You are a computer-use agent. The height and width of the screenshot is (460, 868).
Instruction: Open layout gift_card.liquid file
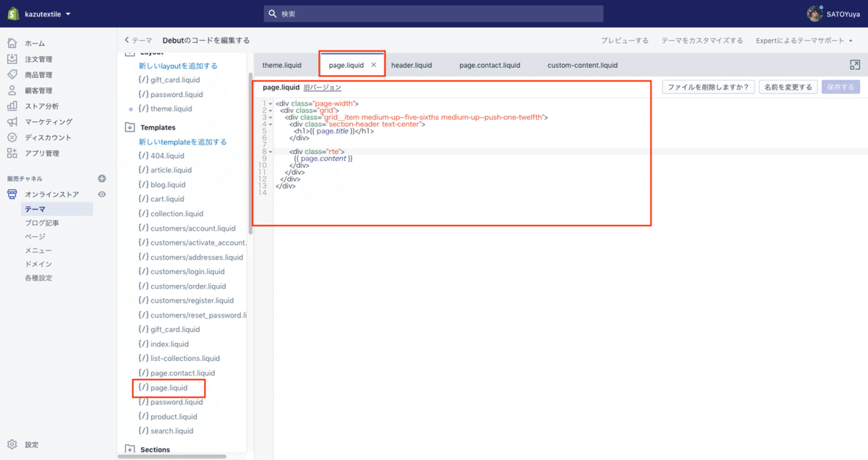(x=169, y=80)
